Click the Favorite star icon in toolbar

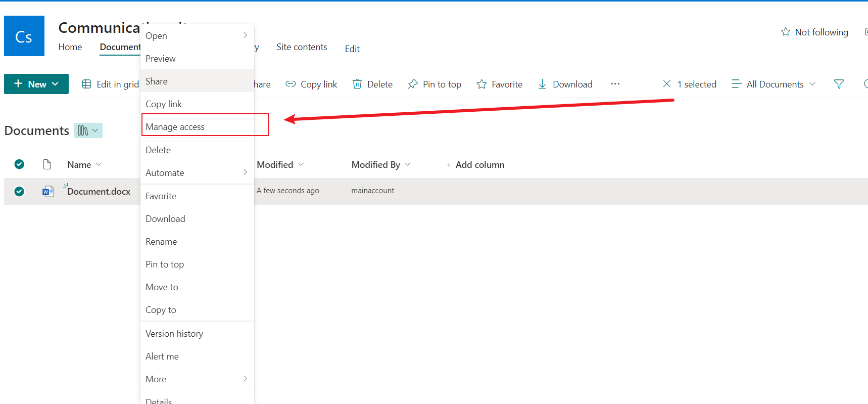[481, 84]
